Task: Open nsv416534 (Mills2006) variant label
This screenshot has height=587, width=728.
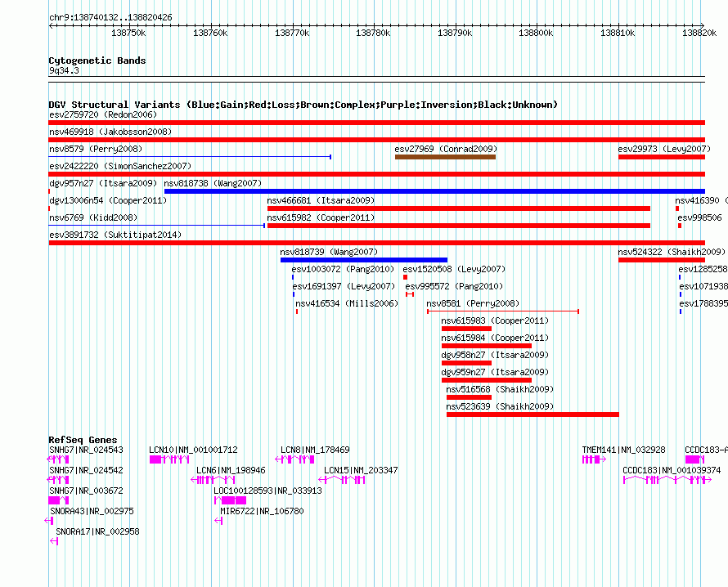Action: (x=347, y=303)
